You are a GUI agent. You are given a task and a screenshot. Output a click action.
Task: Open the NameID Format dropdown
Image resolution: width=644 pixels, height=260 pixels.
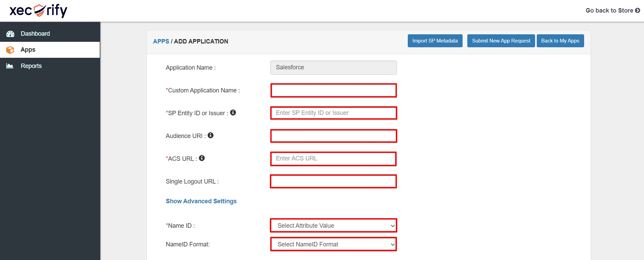[334, 244]
